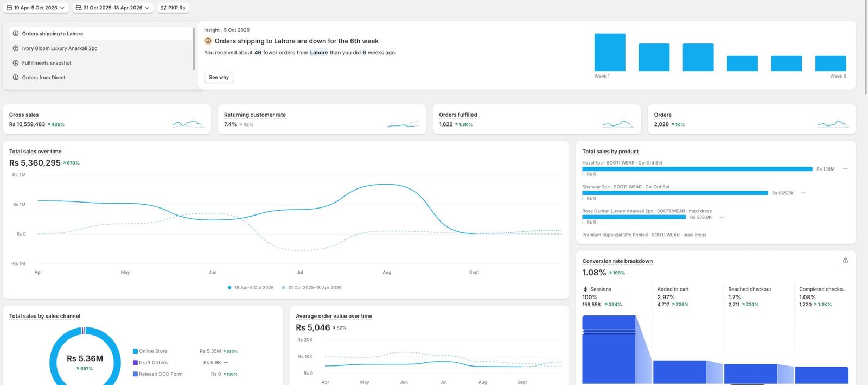Toggle the 19 Apr–5 Oct 2026 series legend dot
The image size is (868, 385).
tap(229, 288)
